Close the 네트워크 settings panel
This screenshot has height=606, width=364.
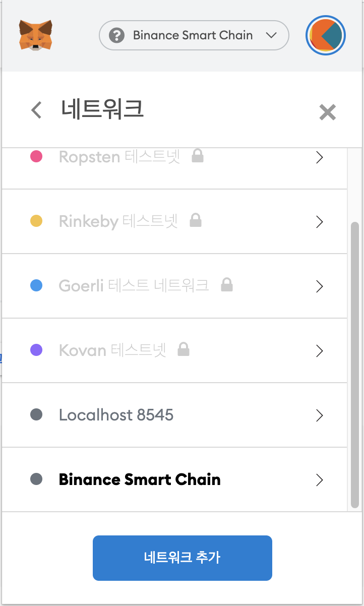click(x=328, y=112)
